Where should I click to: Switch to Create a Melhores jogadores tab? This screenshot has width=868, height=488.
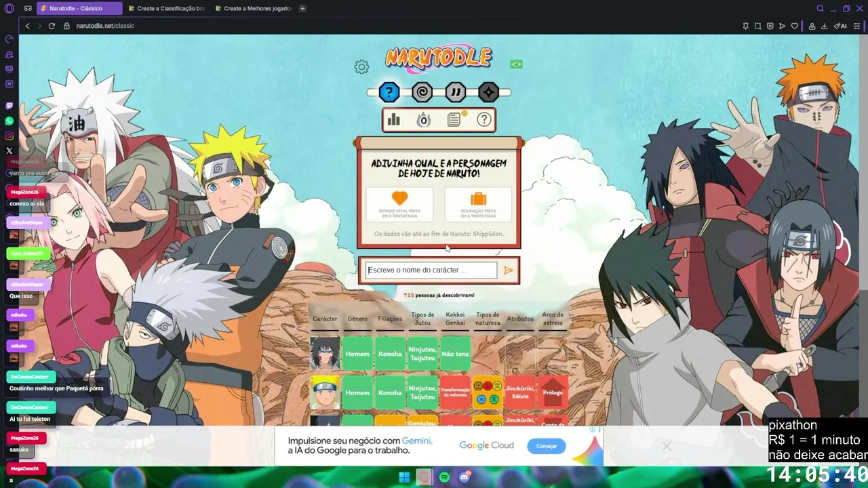254,9
